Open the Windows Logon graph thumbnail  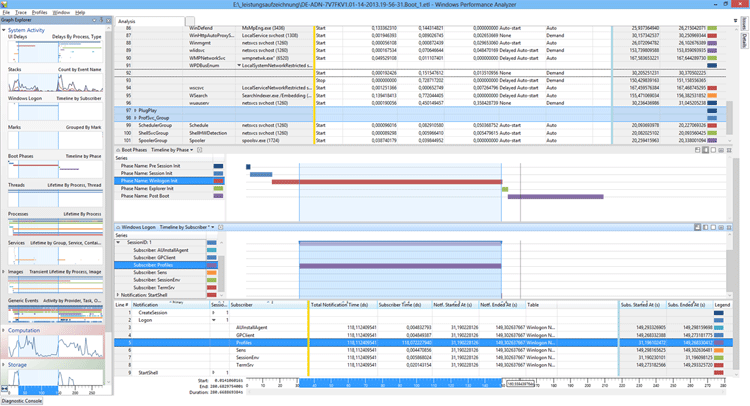52,112
